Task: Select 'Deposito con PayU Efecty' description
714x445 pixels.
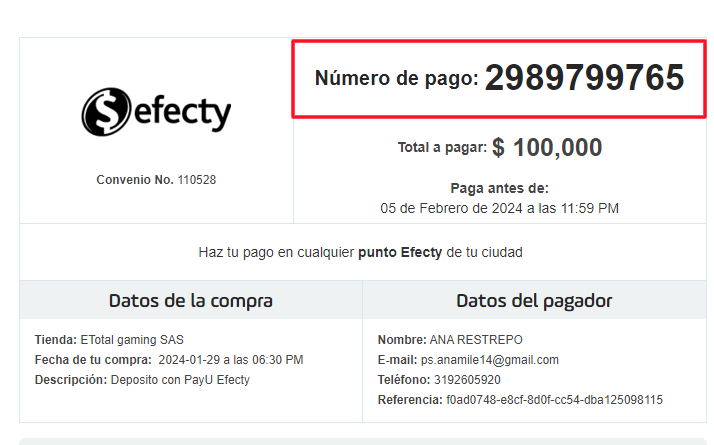Action: [x=180, y=380]
